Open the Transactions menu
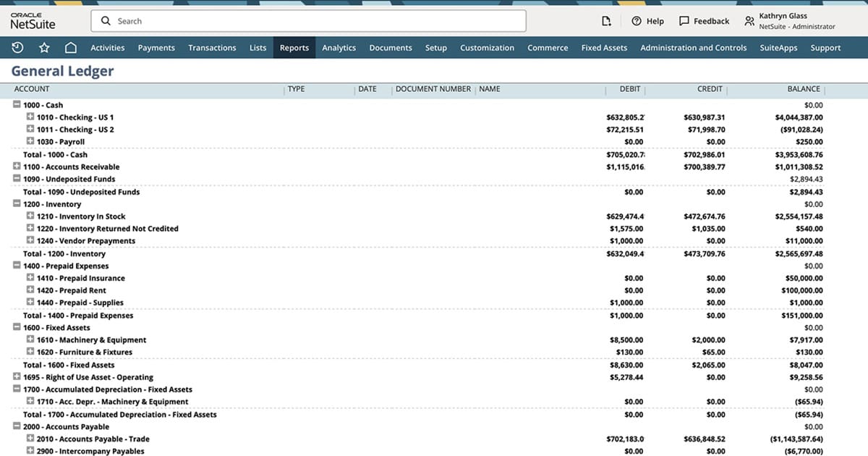 212,48
